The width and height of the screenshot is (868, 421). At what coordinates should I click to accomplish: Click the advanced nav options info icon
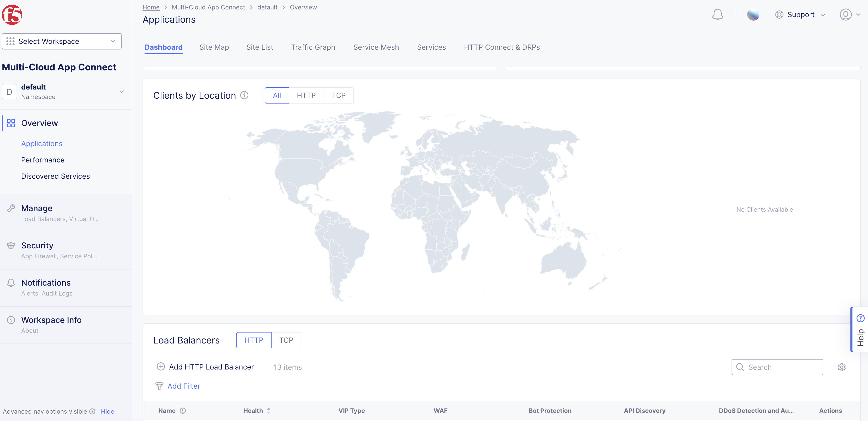(92, 411)
